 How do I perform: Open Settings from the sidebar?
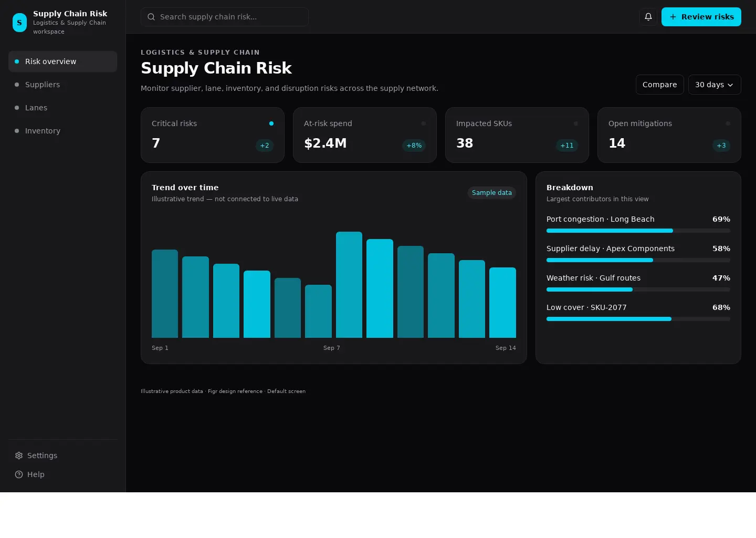(x=62, y=456)
